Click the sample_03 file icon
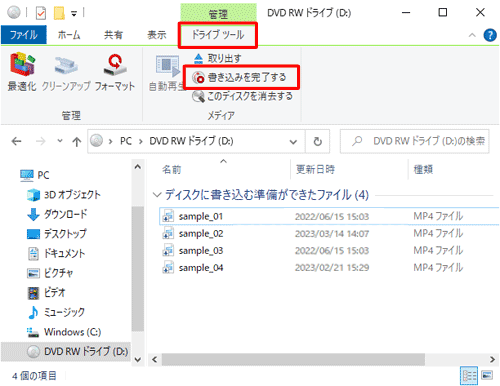 click(168, 250)
